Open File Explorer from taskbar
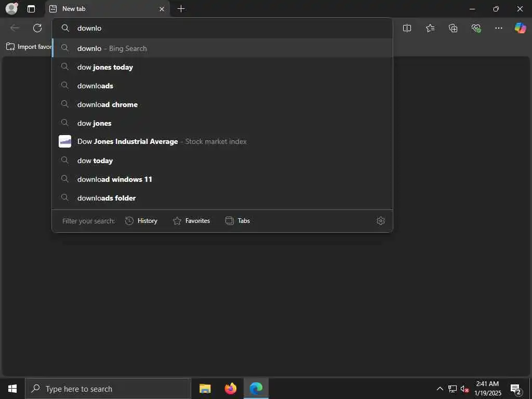532x399 pixels. click(205, 389)
